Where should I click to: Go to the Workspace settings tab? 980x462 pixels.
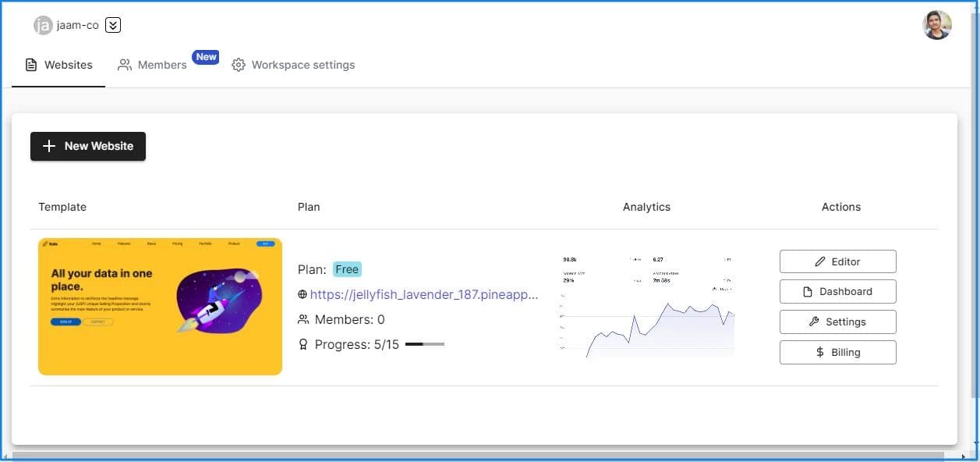(293, 65)
